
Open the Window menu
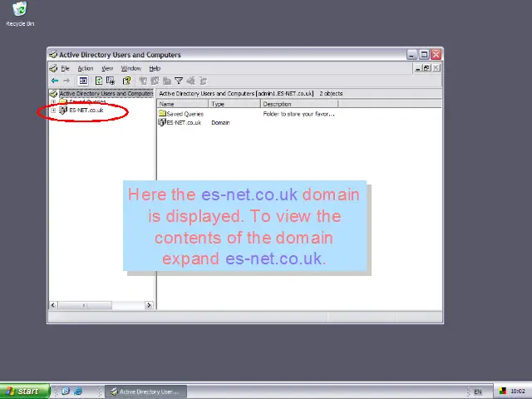[131, 68]
